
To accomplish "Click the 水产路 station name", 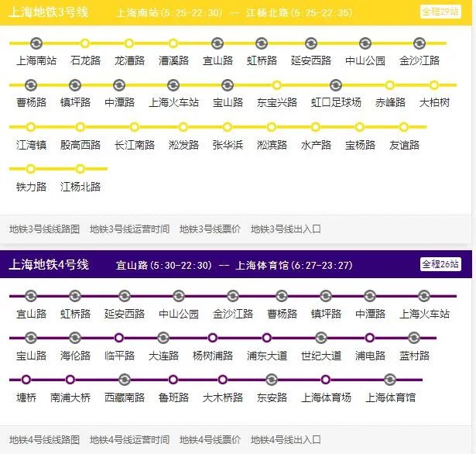I will (x=316, y=145).
